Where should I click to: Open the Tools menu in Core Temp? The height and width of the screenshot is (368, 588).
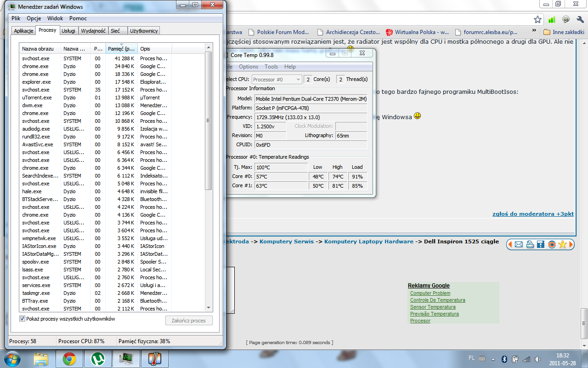(271, 67)
